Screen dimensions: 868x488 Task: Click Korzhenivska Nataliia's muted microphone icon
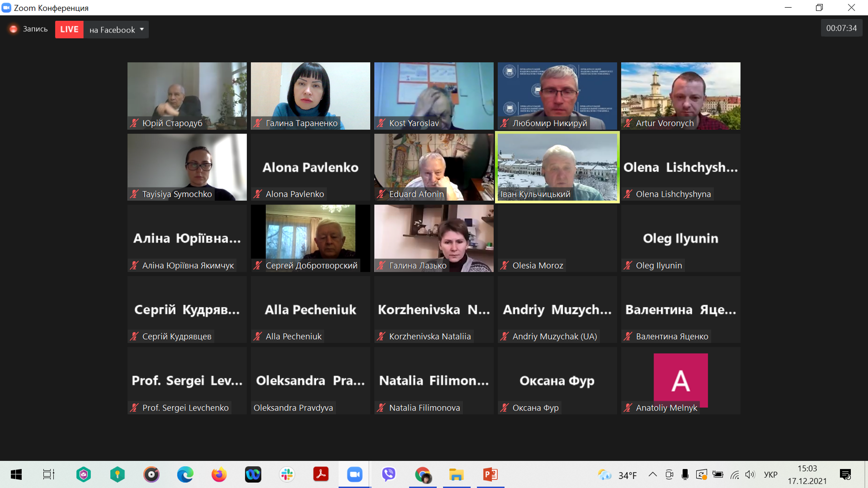pyautogui.click(x=381, y=336)
